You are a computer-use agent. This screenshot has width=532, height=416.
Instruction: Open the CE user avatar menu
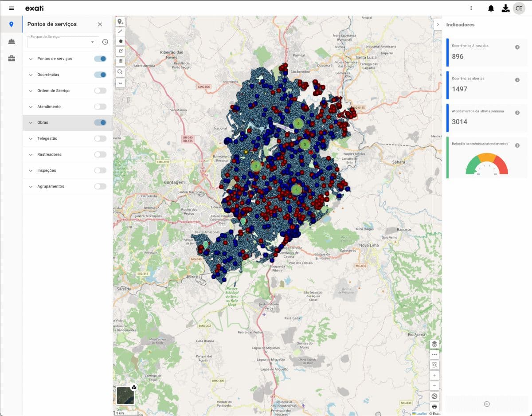(x=519, y=8)
